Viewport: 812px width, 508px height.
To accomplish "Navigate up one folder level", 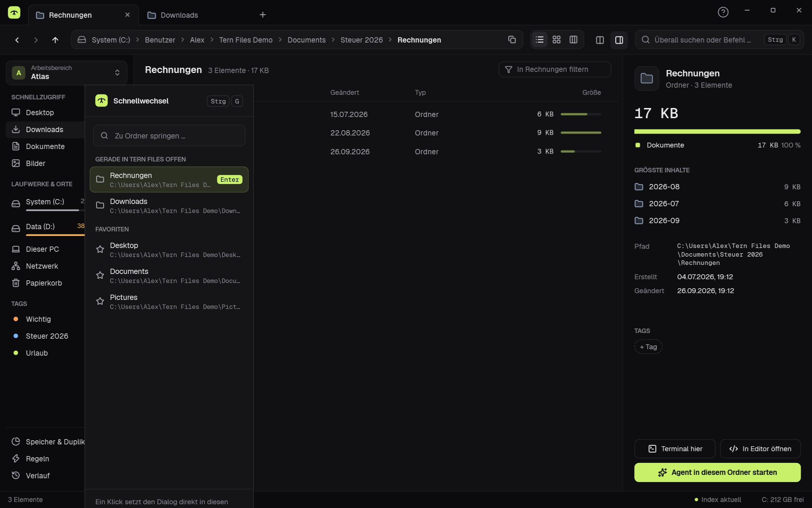I will pyautogui.click(x=55, y=40).
